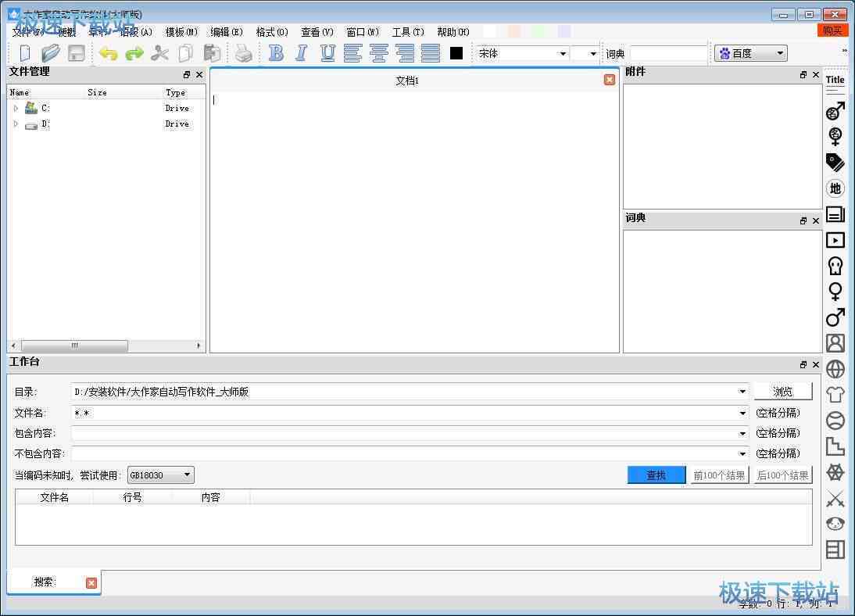Open the female name generator icon with 名
Viewport: 855px width, 616px height.
(x=835, y=136)
